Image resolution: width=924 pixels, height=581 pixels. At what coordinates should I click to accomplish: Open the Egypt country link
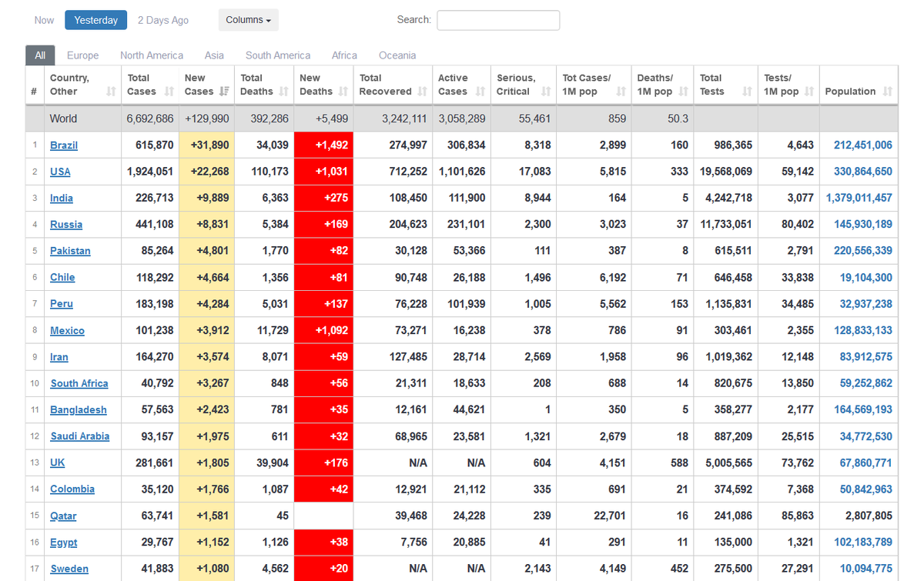64,543
